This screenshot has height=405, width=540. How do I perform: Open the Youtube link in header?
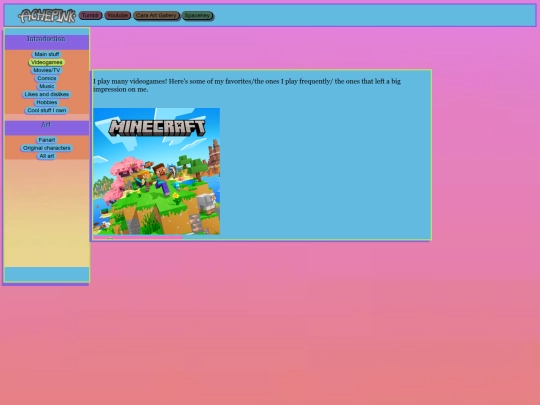click(x=117, y=15)
